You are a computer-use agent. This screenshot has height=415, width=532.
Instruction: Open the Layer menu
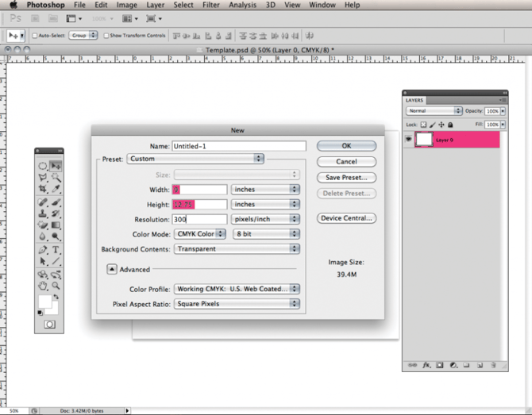(156, 5)
